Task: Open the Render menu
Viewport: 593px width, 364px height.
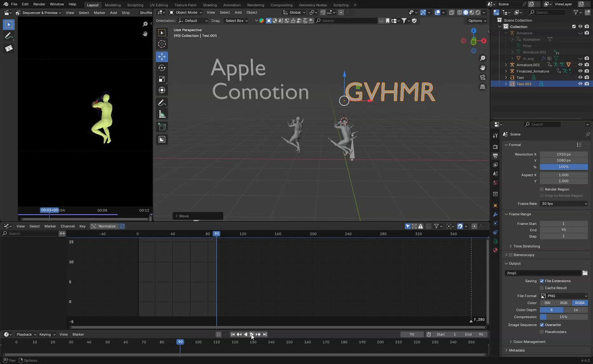Action: pyautogui.click(x=39, y=4)
